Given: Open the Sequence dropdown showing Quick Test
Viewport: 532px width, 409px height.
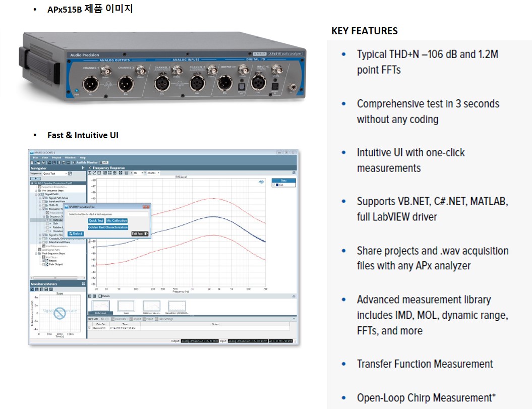Looking at the screenshot, I should pos(55,173).
